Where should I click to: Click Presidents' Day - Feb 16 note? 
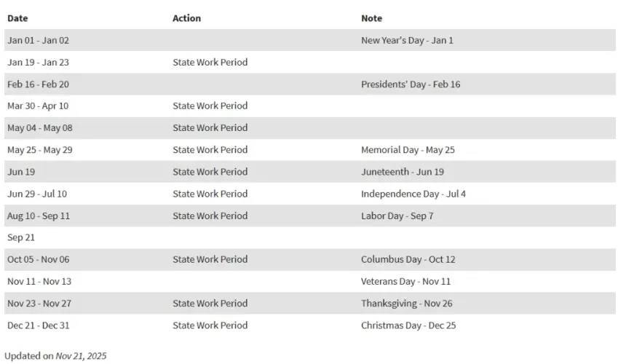[411, 84]
